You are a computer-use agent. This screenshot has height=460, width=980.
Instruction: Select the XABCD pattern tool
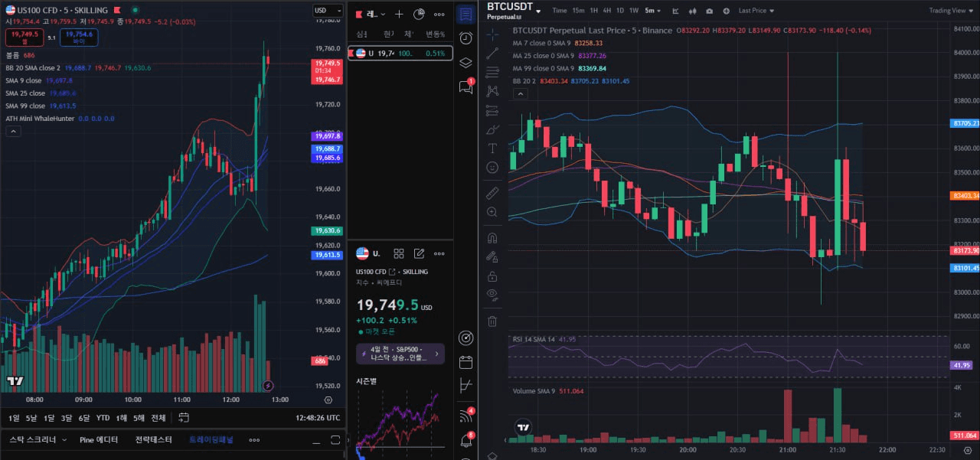click(x=492, y=90)
